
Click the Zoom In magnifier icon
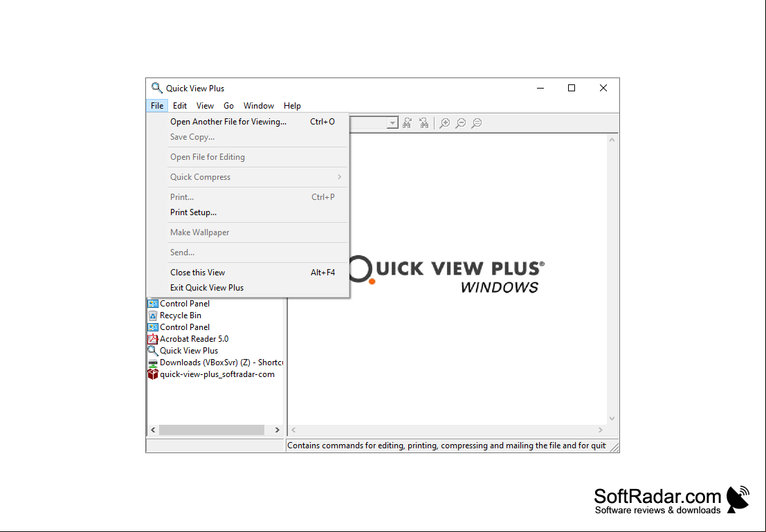click(444, 123)
